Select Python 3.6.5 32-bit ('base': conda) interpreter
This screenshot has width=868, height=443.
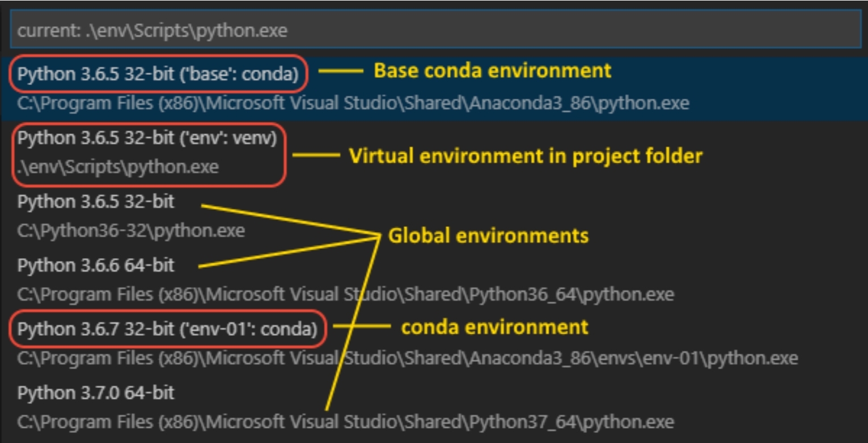click(158, 73)
